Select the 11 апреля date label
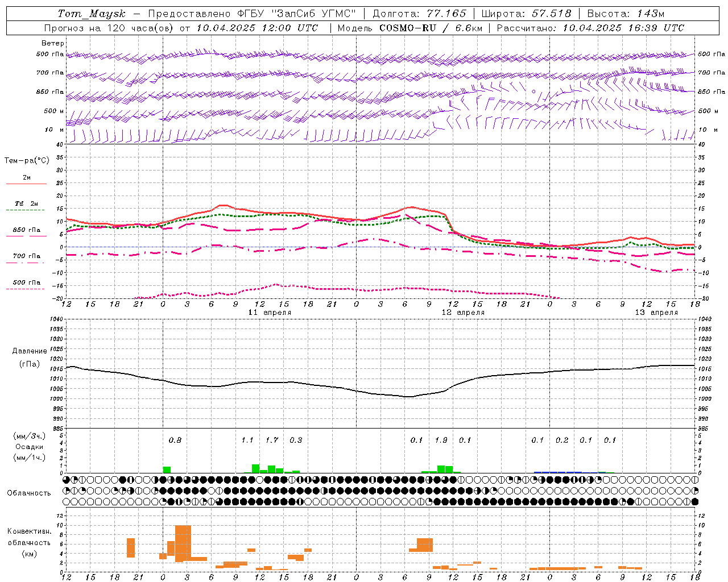 click(270, 313)
